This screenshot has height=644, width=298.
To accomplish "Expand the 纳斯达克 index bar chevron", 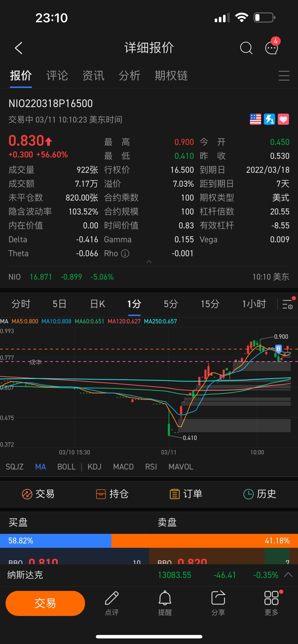I will (x=288, y=574).
